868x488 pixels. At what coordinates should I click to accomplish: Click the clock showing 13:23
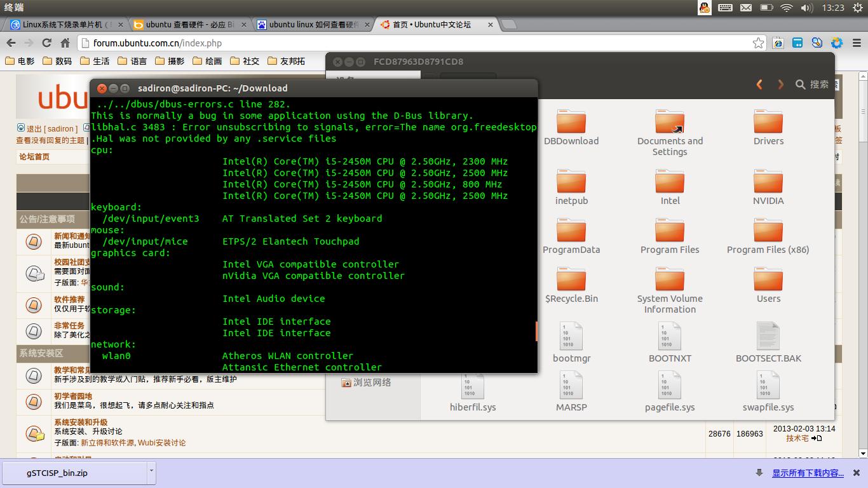tap(833, 8)
